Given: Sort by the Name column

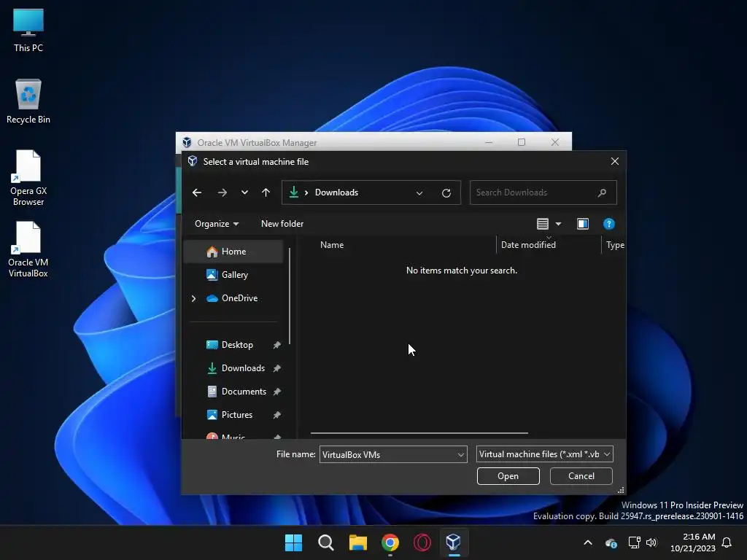Looking at the screenshot, I should coord(332,245).
